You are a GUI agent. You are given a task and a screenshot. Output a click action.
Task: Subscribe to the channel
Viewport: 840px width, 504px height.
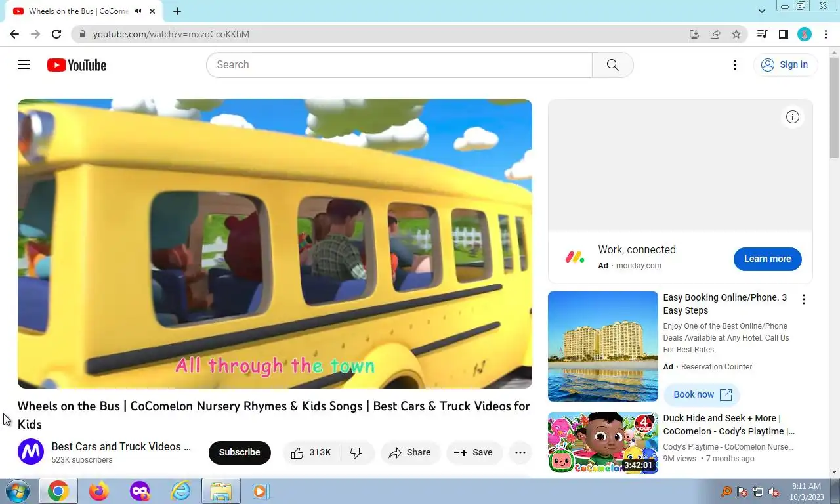click(240, 452)
